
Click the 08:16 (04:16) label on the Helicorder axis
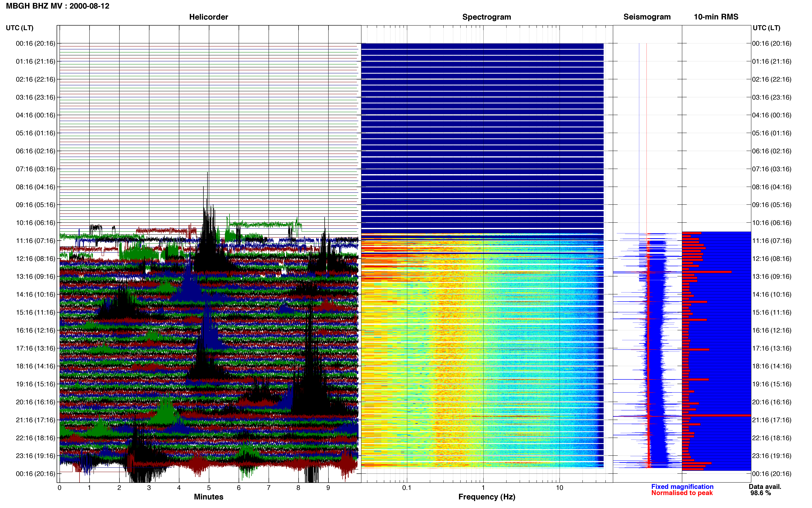click(x=35, y=187)
